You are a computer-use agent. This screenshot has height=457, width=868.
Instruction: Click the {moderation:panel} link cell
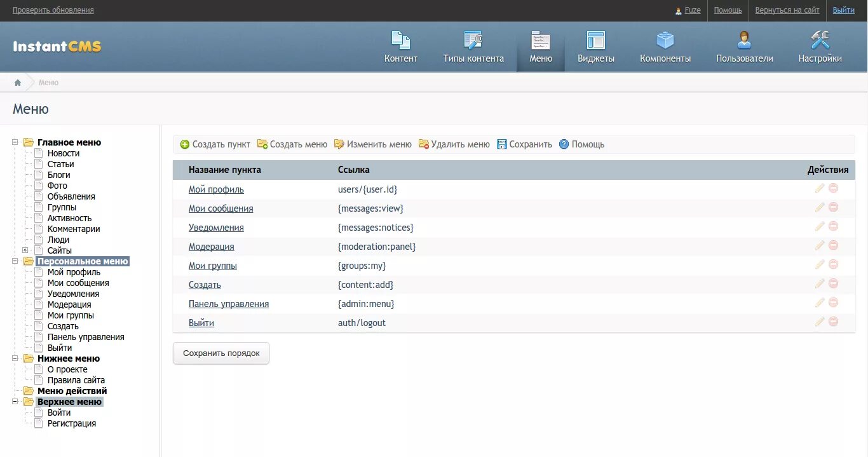(377, 247)
